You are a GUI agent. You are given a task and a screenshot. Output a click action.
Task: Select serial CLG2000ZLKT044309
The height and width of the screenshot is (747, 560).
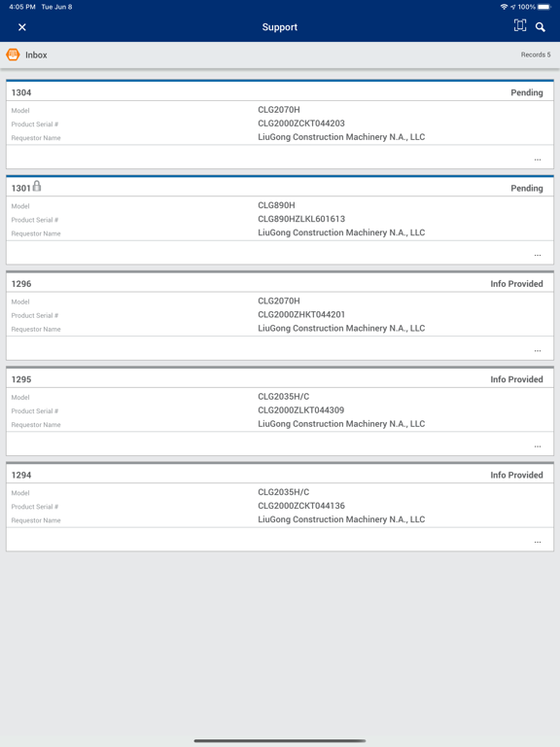point(301,410)
